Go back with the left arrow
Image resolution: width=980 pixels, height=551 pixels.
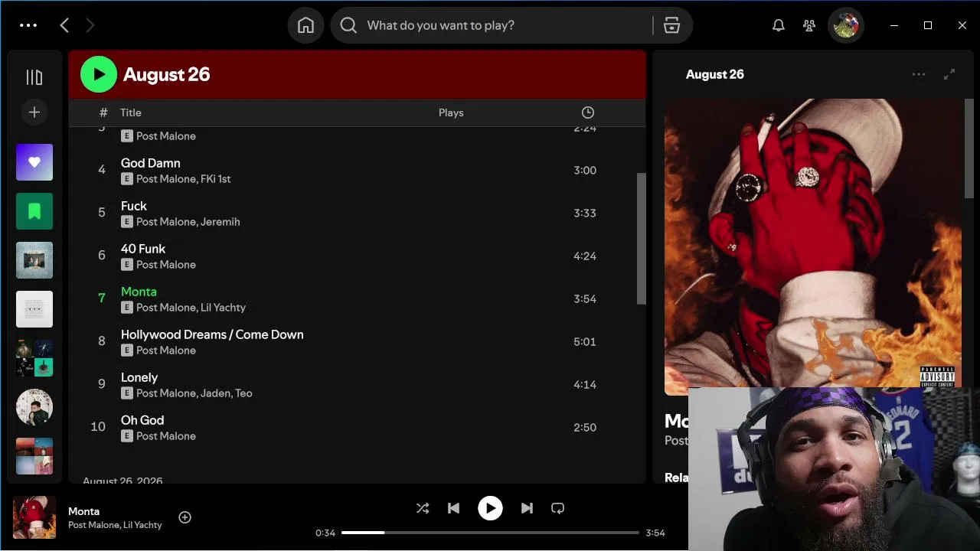(64, 25)
